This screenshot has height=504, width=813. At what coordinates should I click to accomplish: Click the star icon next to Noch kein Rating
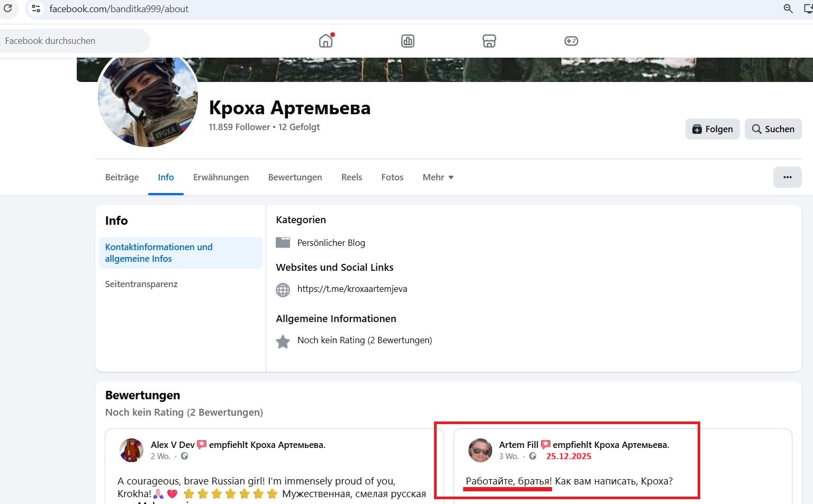283,341
